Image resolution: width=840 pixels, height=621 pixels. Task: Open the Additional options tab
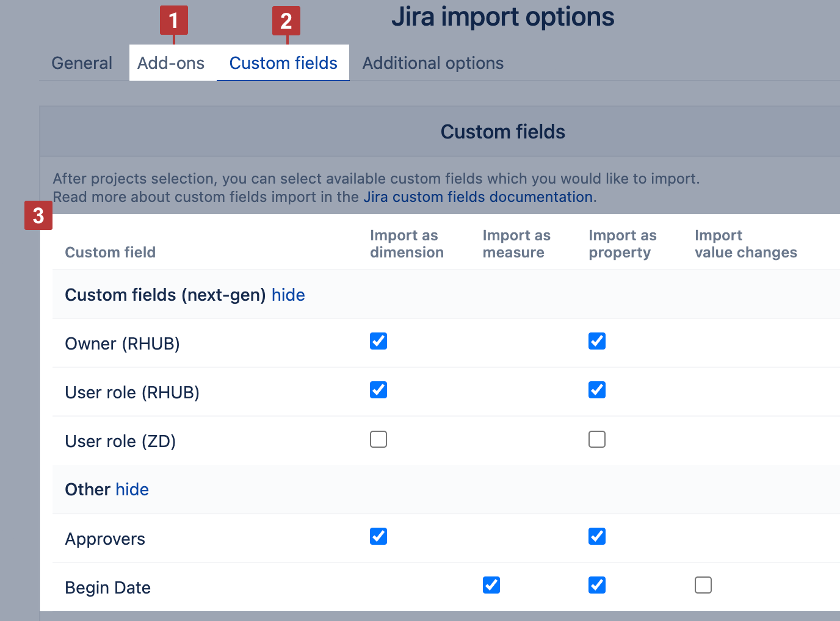click(433, 63)
